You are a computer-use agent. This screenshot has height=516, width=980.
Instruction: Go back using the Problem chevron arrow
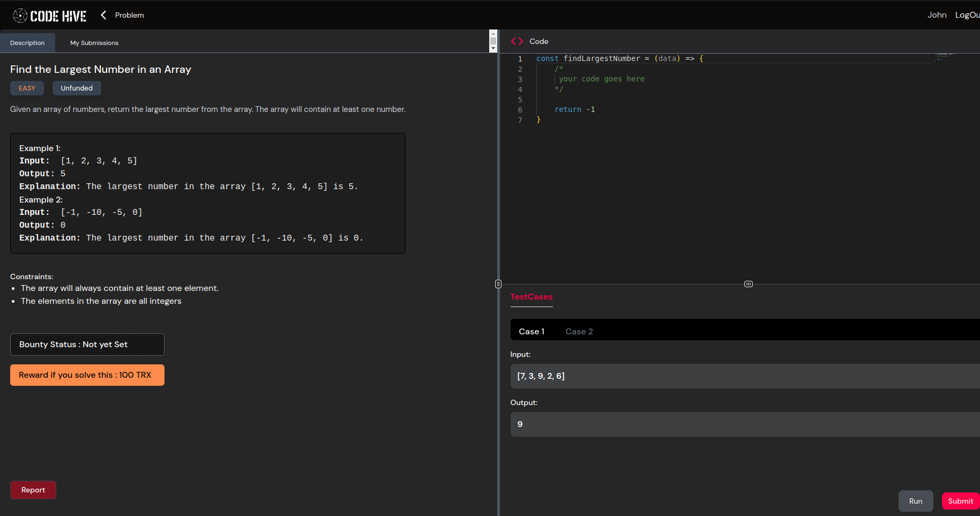pos(103,15)
